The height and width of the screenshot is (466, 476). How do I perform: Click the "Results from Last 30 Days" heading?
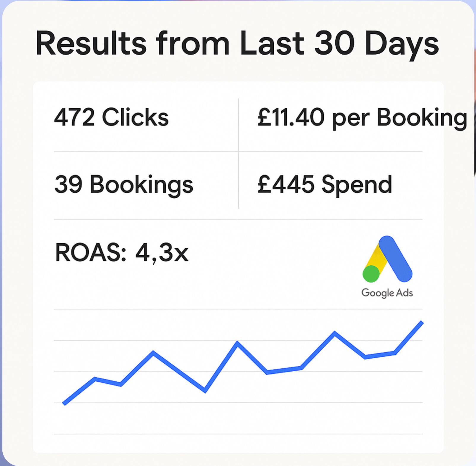[237, 43]
